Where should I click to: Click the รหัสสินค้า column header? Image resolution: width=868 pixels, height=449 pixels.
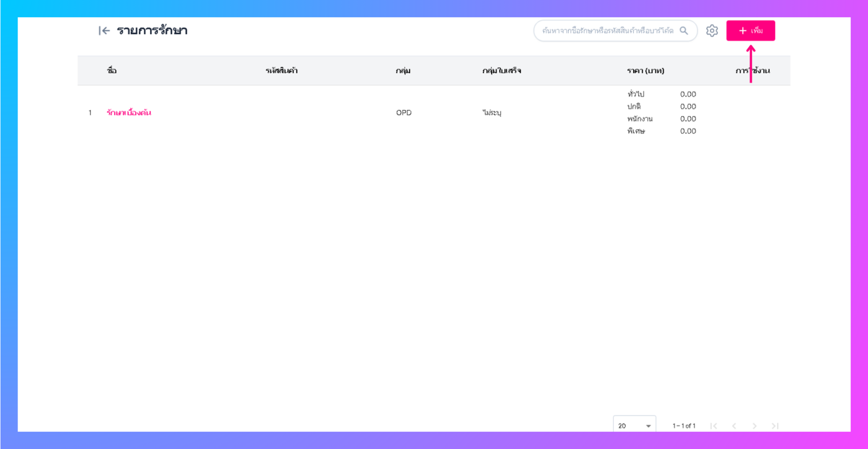click(x=281, y=71)
